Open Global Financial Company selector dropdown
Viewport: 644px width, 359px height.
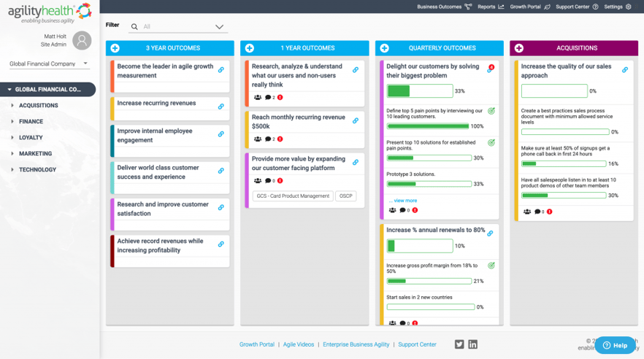point(50,63)
